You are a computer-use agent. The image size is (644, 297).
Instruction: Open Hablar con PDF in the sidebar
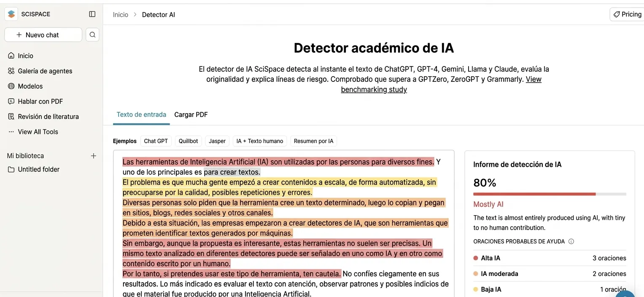(x=40, y=101)
